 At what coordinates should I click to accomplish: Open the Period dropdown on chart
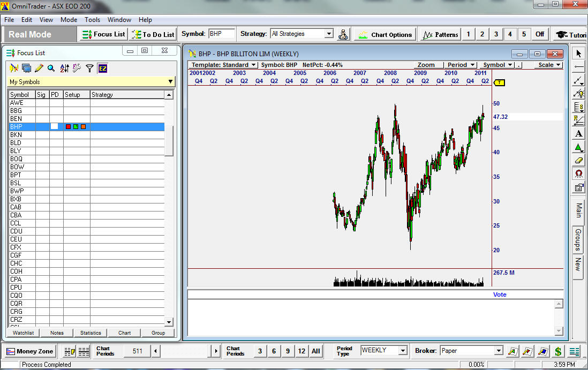[x=461, y=65]
